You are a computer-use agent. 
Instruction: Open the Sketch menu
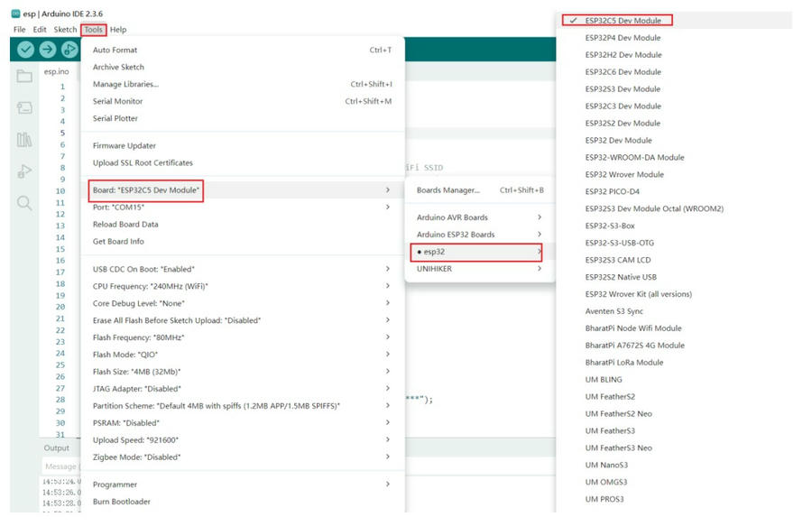pyautogui.click(x=65, y=30)
